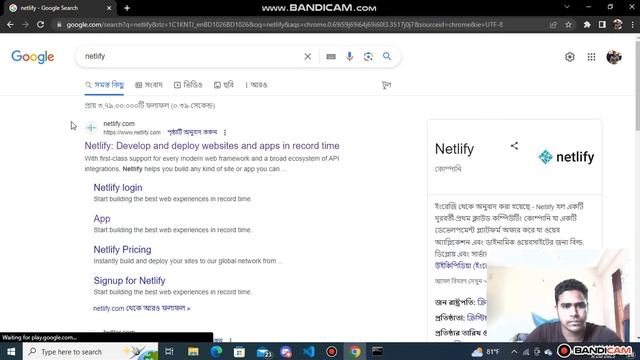The width and height of the screenshot is (640, 360).
Task: Show hidden system tray icons
Action: click(514, 351)
